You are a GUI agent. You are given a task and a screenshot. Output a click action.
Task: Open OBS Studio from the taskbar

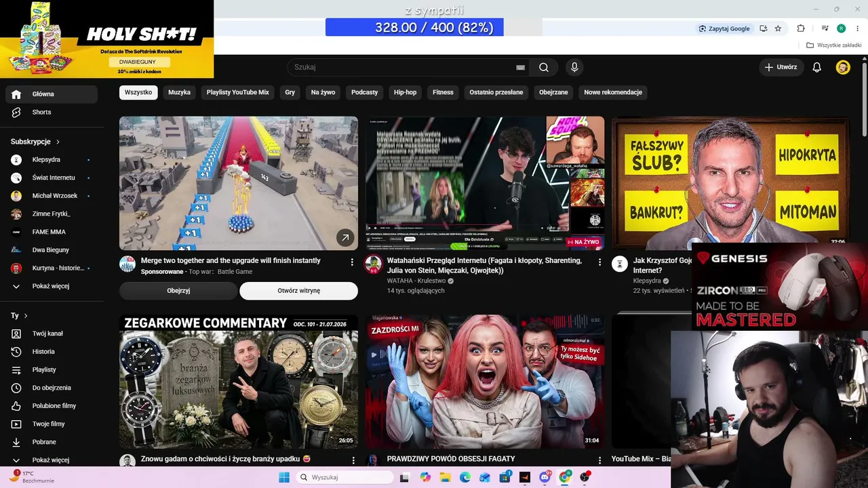(585, 477)
